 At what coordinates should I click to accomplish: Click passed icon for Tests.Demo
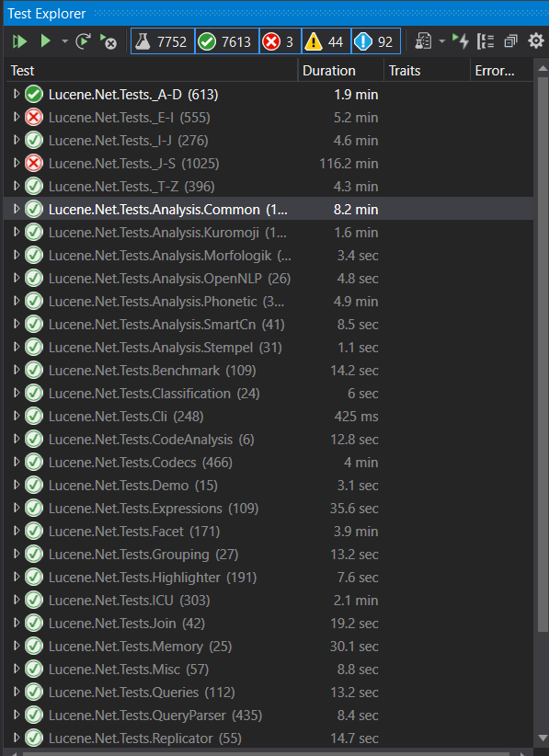click(x=34, y=485)
